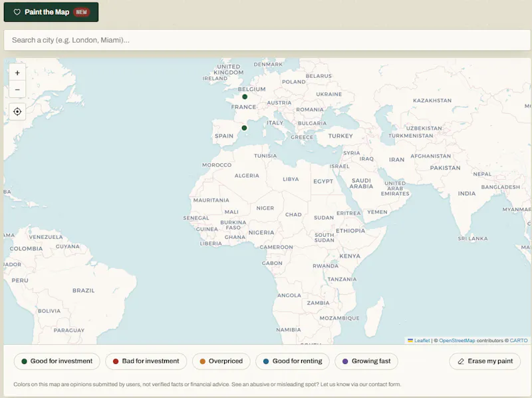Open the Leaflet attribution link
This screenshot has height=398, width=532.
(x=422, y=341)
